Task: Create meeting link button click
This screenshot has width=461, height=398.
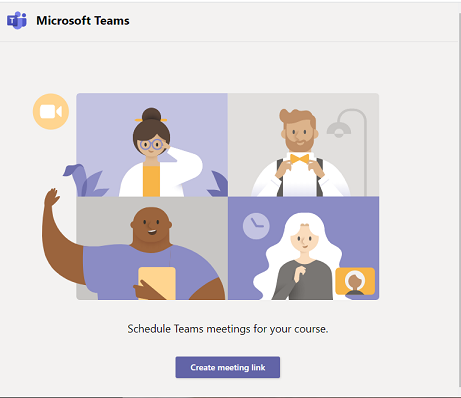Action: tap(228, 367)
